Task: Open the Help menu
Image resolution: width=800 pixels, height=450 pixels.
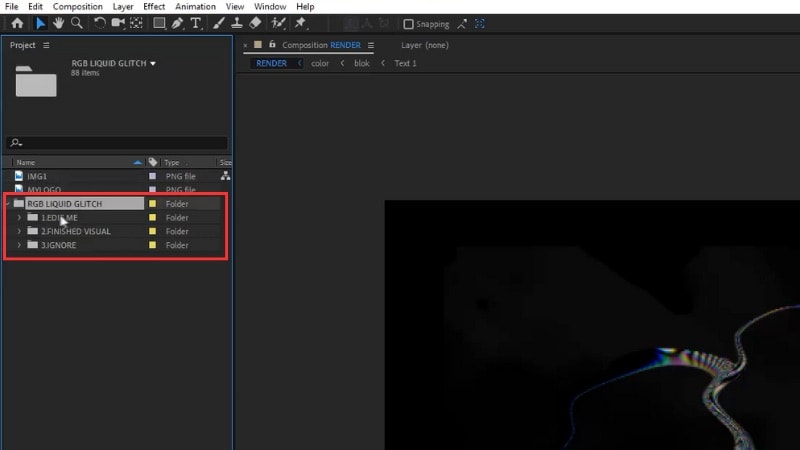Action: pyautogui.click(x=305, y=7)
